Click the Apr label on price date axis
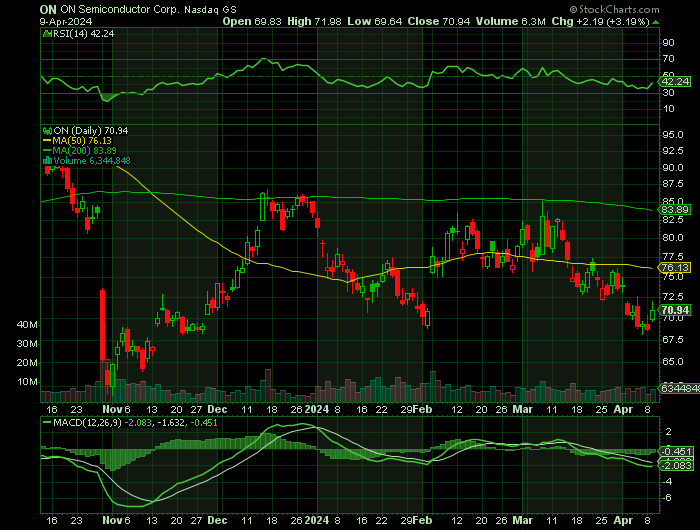The width and height of the screenshot is (700, 530). pyautogui.click(x=623, y=409)
